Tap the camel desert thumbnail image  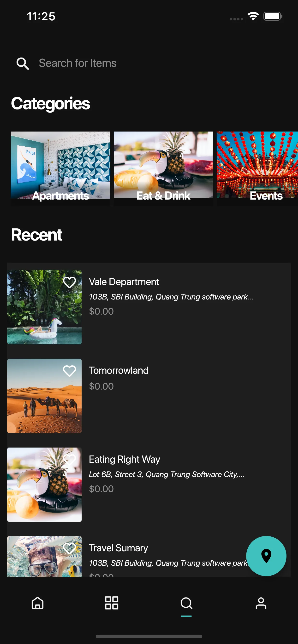pos(44,396)
